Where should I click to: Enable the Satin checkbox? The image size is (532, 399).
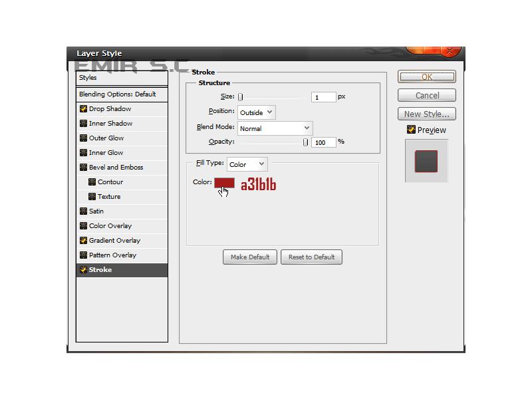pos(83,211)
